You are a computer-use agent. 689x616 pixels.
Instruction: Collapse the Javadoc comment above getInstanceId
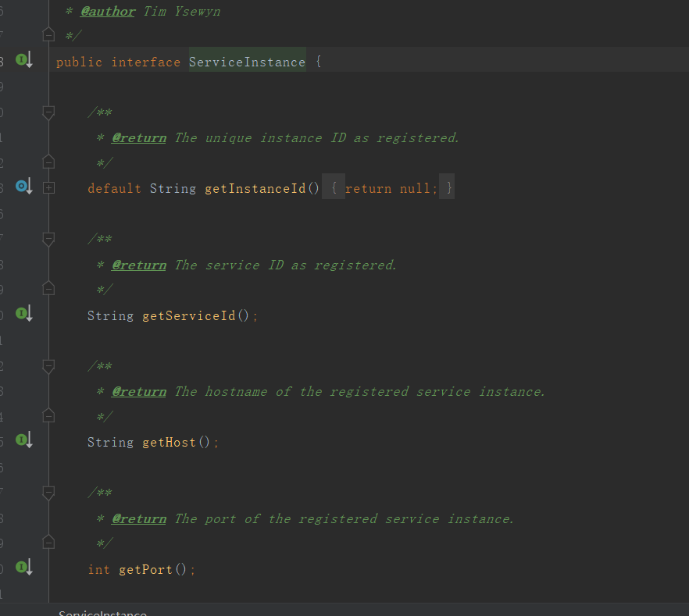coord(48,112)
